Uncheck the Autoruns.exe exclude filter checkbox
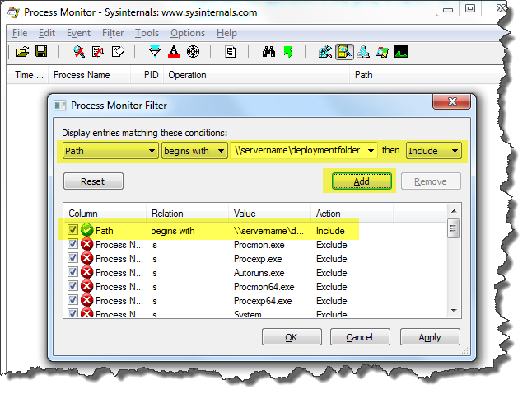532x399 pixels. pos(72,272)
